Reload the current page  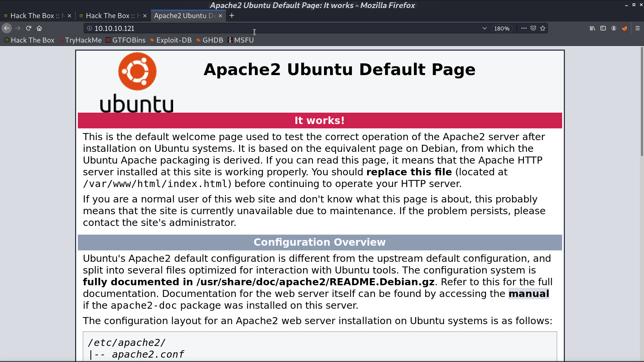[29, 28]
